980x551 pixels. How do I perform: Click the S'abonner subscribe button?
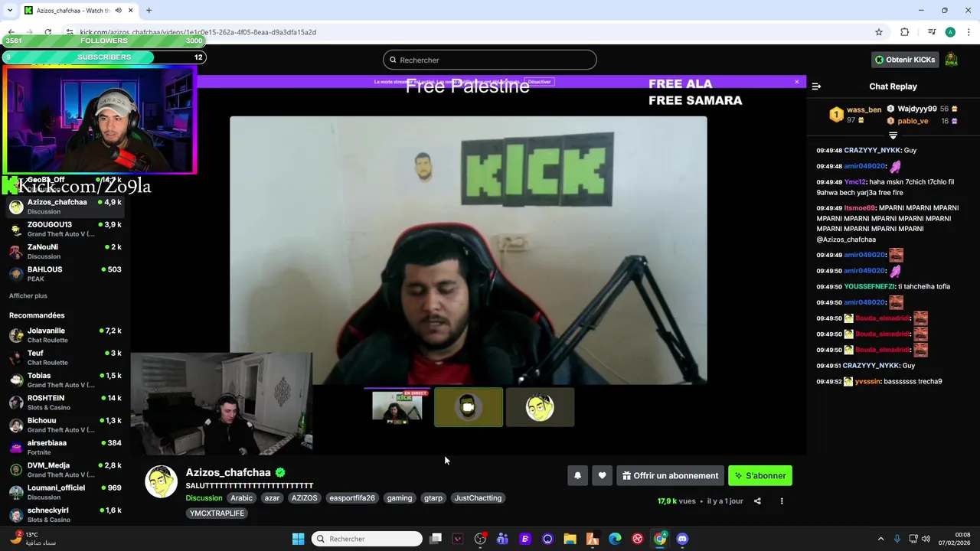coord(760,476)
